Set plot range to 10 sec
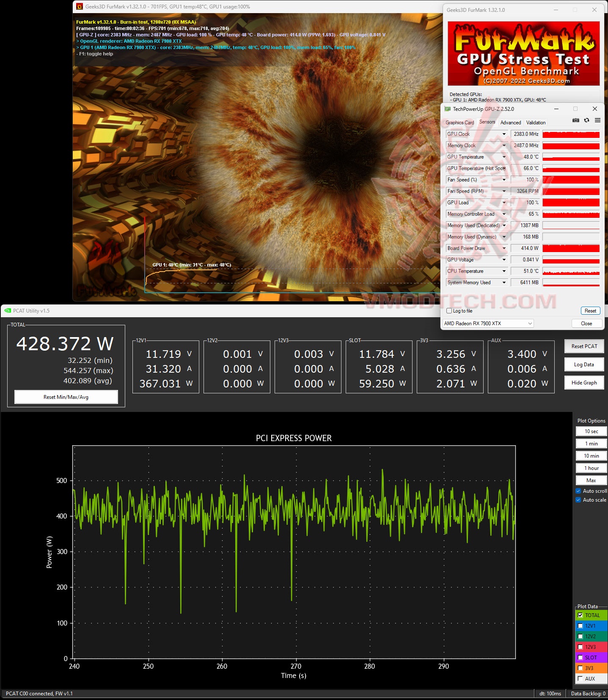 pos(591,431)
